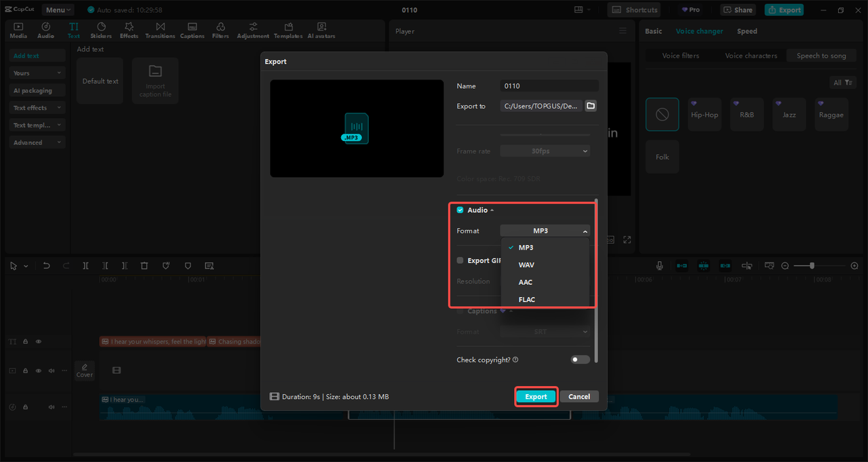This screenshot has width=868, height=462.
Task: Click the folder icon beside Export to path
Action: coord(590,106)
